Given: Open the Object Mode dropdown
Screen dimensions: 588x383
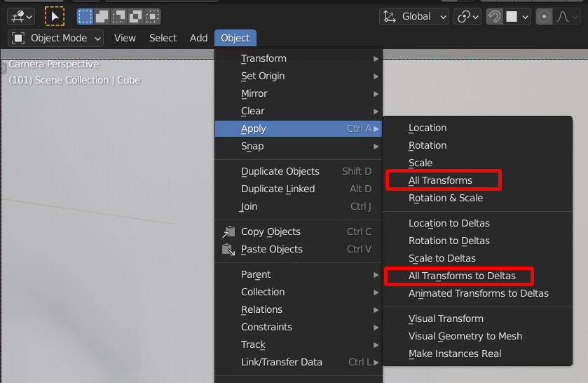Looking at the screenshot, I should (55, 39).
